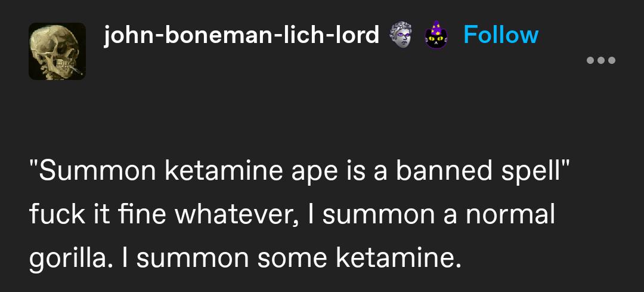
Task: Click the wizard hat black cat badge
Action: [436, 35]
